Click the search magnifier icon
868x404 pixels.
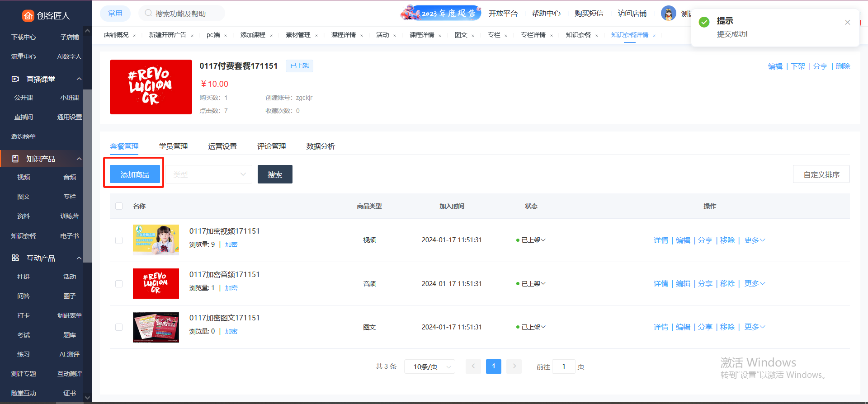tap(148, 13)
